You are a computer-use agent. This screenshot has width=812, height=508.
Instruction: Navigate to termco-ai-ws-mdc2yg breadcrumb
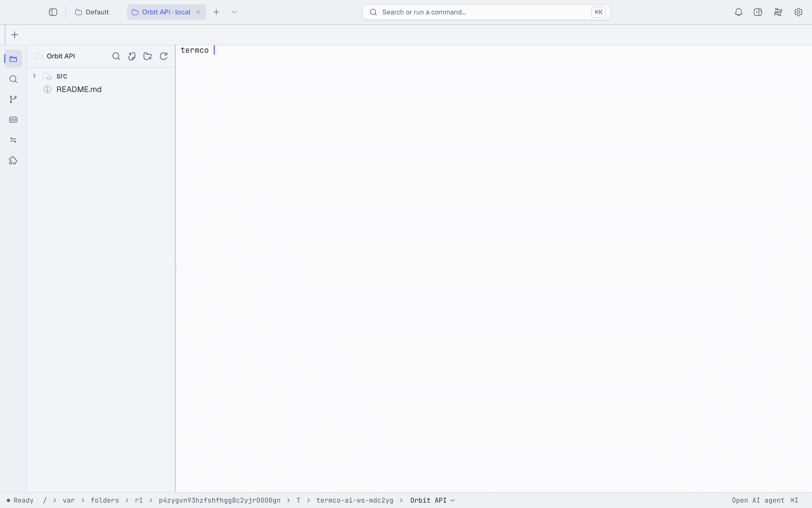355,500
